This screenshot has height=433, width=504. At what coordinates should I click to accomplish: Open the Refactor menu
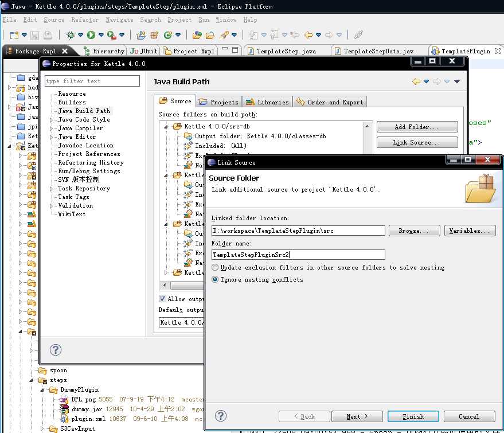tap(85, 19)
